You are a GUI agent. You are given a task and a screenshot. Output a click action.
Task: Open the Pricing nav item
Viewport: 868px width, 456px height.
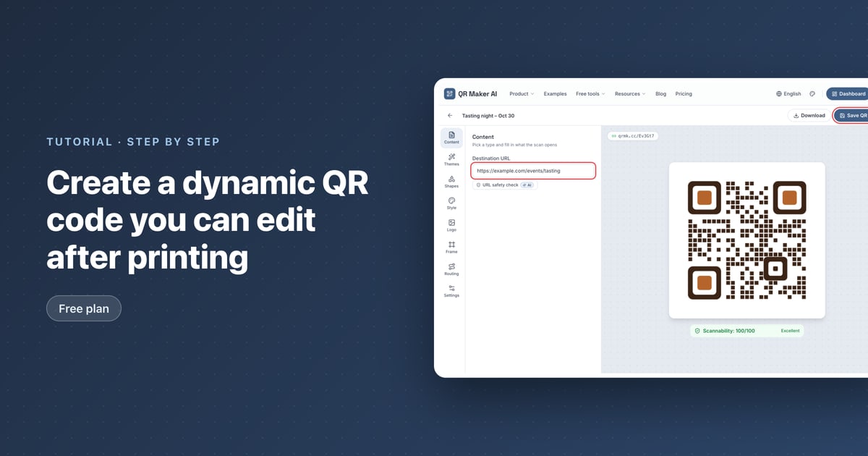click(684, 93)
